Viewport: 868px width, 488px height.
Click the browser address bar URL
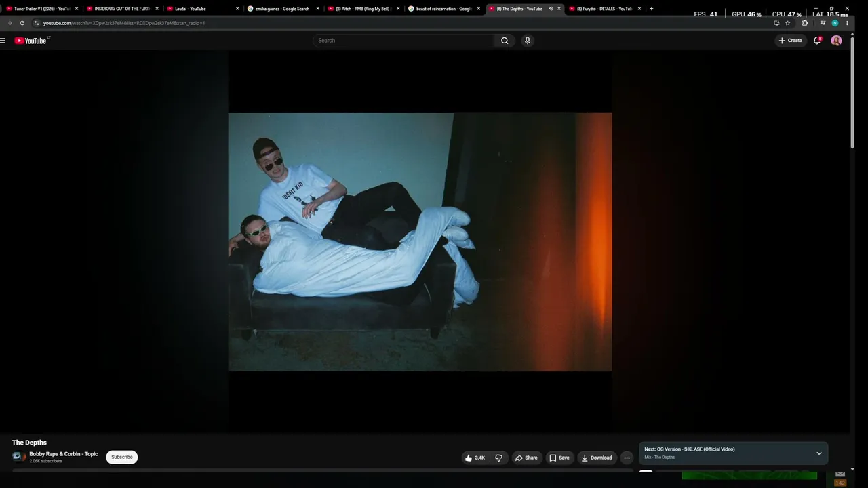coord(124,23)
